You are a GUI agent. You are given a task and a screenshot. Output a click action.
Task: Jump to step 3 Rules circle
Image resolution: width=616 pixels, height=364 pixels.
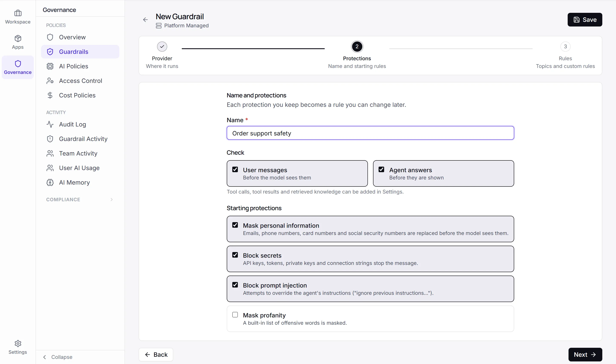coord(565,47)
